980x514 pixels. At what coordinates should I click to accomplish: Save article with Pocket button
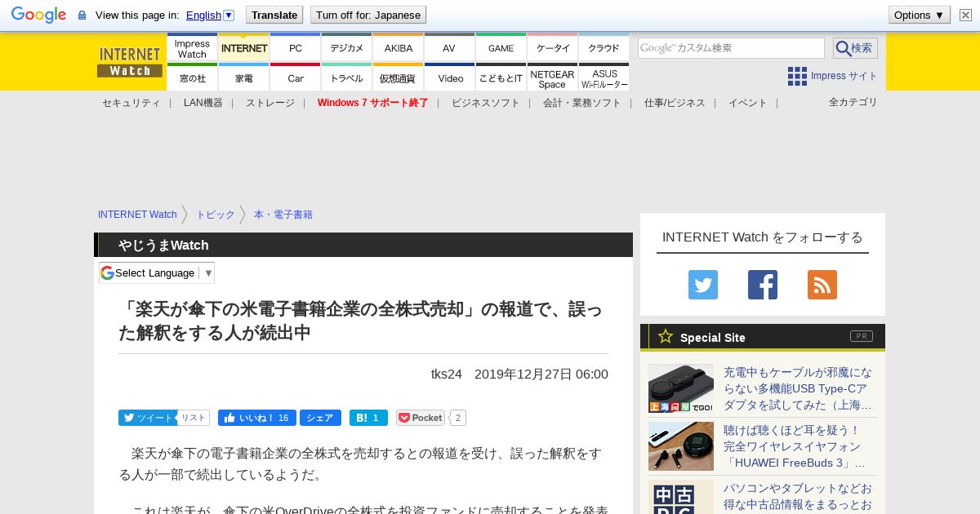[x=421, y=418]
